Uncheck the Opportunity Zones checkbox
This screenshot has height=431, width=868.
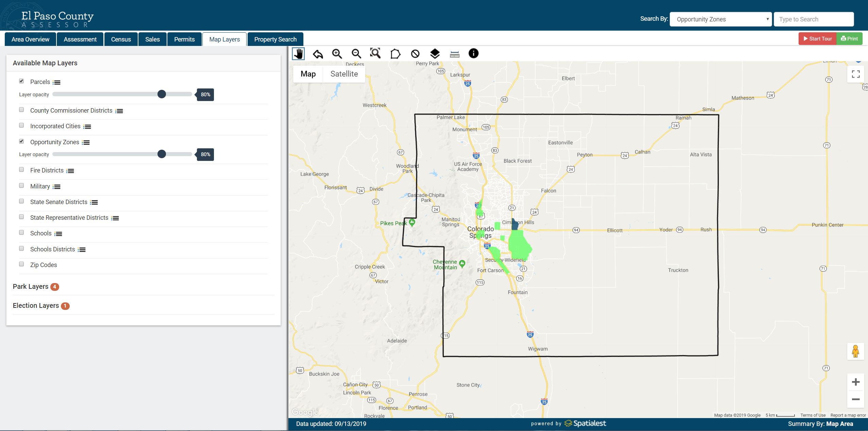click(21, 141)
